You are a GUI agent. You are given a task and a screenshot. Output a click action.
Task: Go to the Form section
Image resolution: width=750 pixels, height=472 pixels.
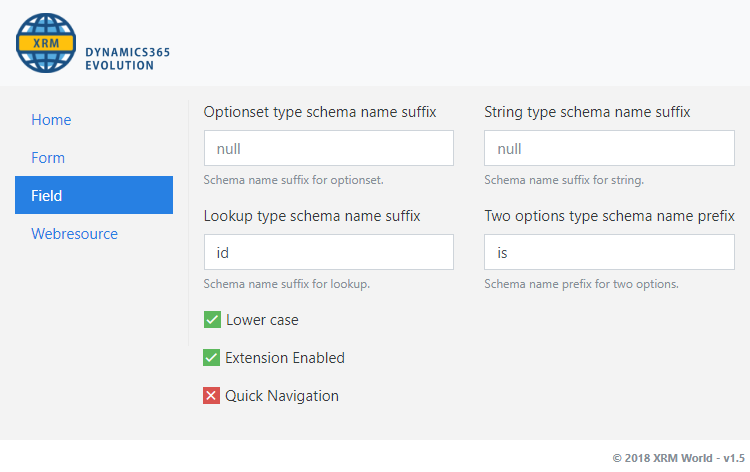click(48, 157)
